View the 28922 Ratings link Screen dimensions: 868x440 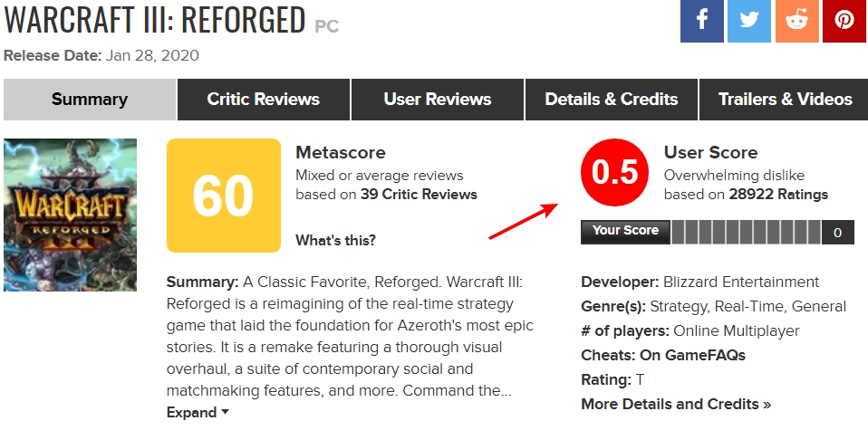click(780, 194)
